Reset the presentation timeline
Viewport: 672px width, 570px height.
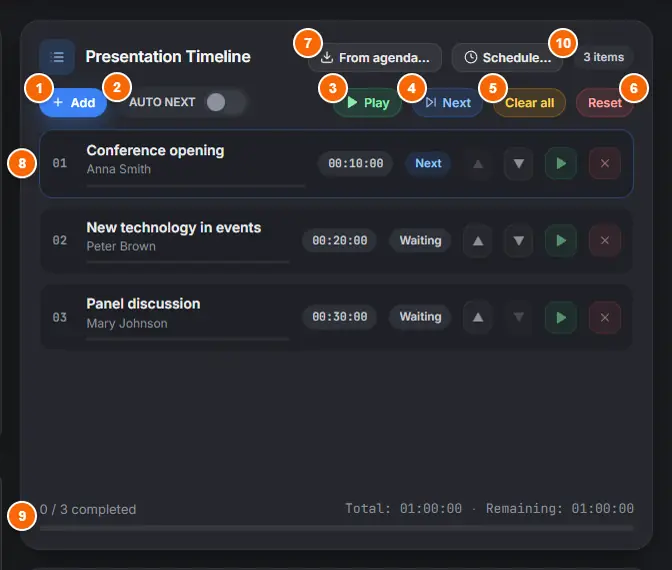604,102
